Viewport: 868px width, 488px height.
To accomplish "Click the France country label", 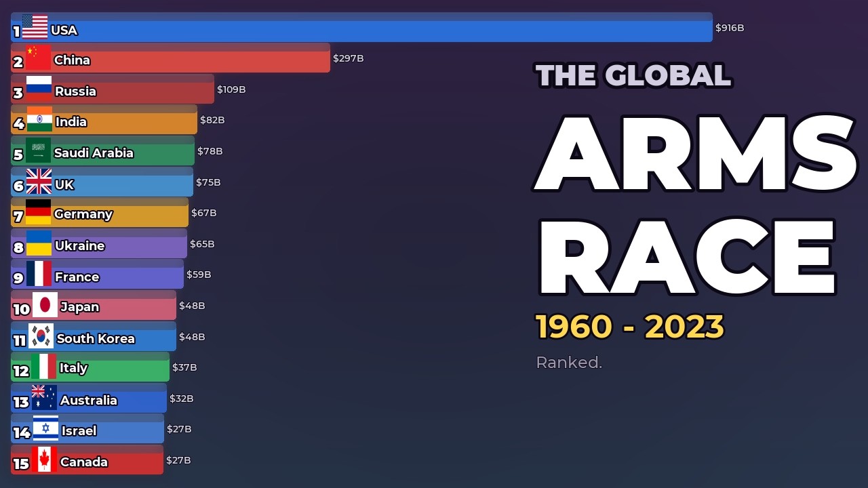I will click(77, 277).
